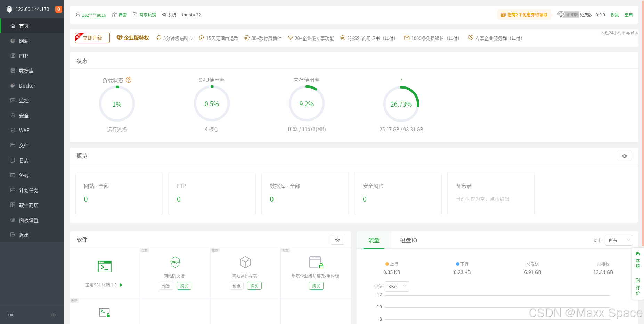Click the 企业版 diamond badge
Image resolution: width=644 pixels, height=324 pixels.
(568, 15)
